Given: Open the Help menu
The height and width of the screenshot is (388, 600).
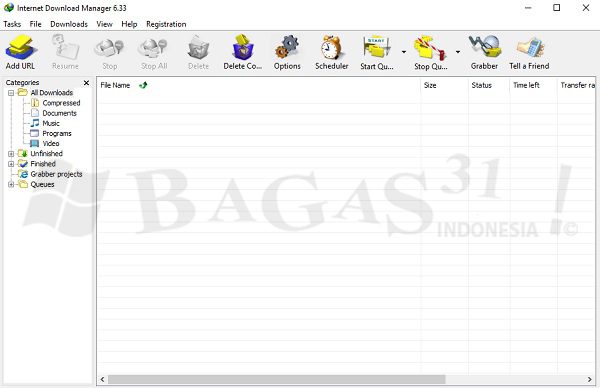Looking at the screenshot, I should click(x=129, y=24).
